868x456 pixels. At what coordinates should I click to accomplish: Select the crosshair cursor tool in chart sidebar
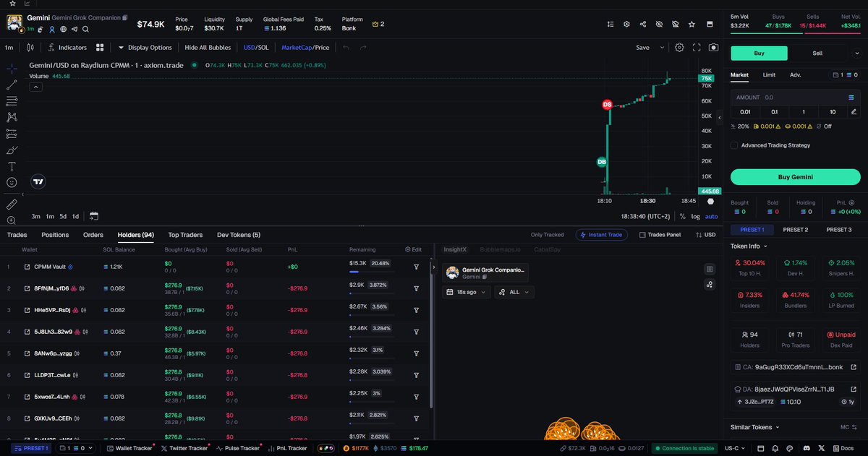coord(12,69)
